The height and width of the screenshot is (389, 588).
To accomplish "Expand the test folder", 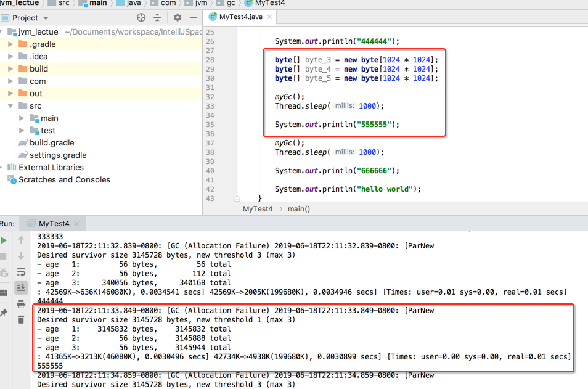I will 22,131.
